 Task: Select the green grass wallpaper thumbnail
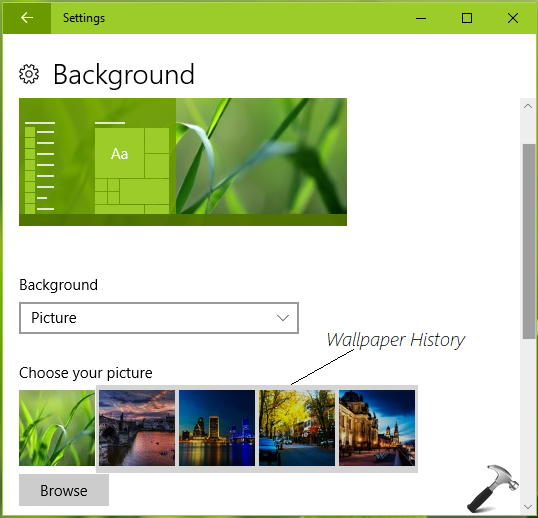(57, 428)
